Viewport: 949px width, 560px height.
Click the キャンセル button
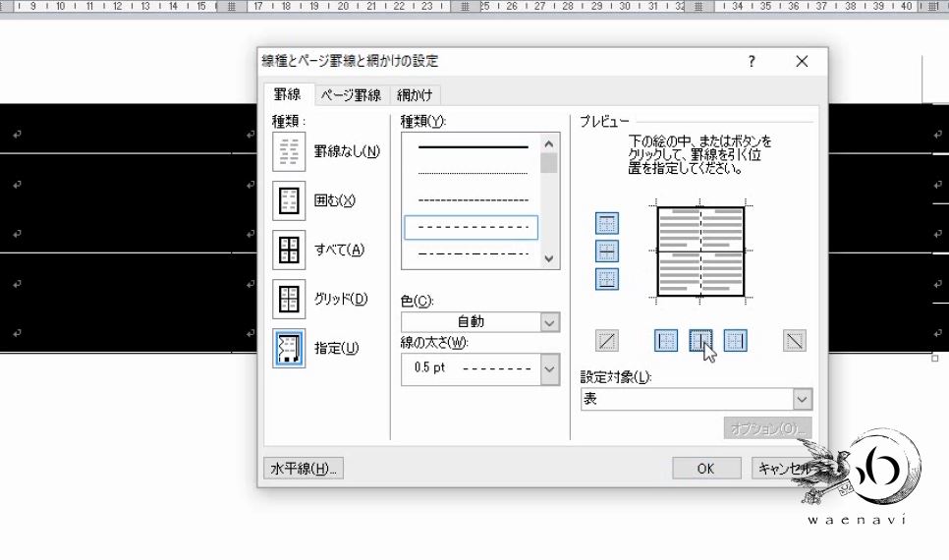[784, 468]
